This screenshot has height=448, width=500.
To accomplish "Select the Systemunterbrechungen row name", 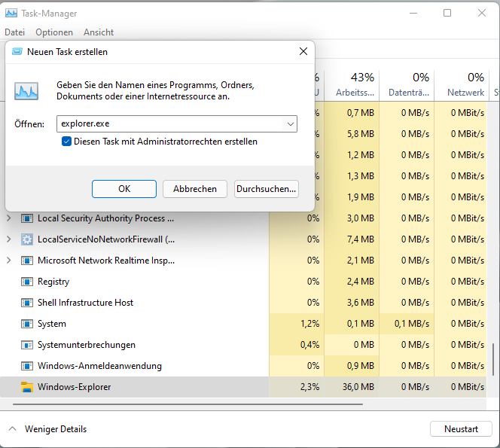I will [87, 345].
